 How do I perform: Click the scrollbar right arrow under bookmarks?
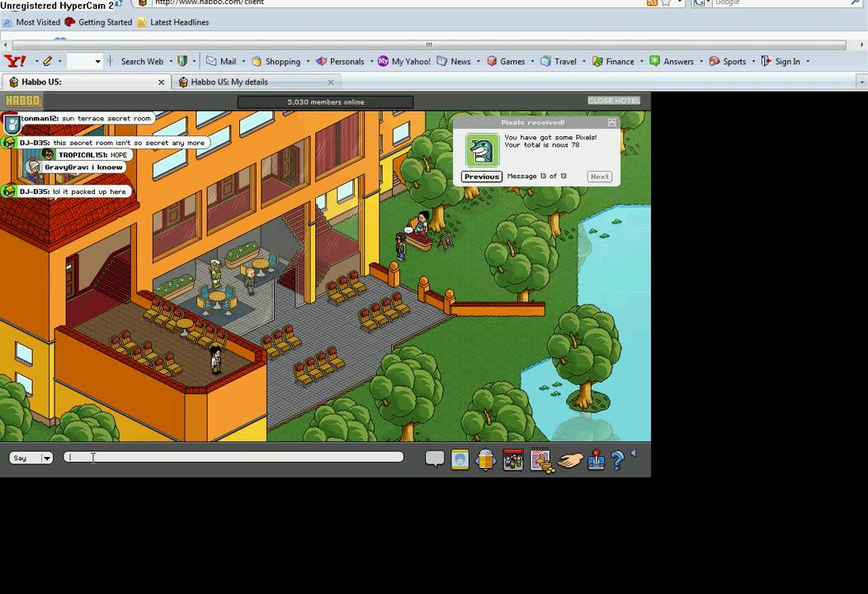click(862, 45)
